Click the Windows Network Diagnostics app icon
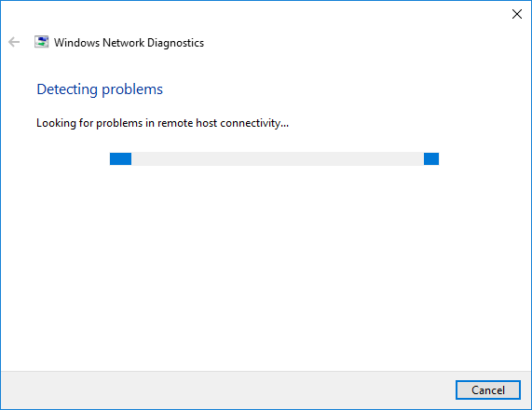 click(41, 42)
